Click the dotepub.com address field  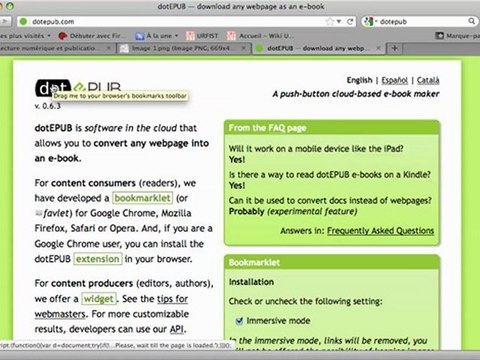coord(187,22)
